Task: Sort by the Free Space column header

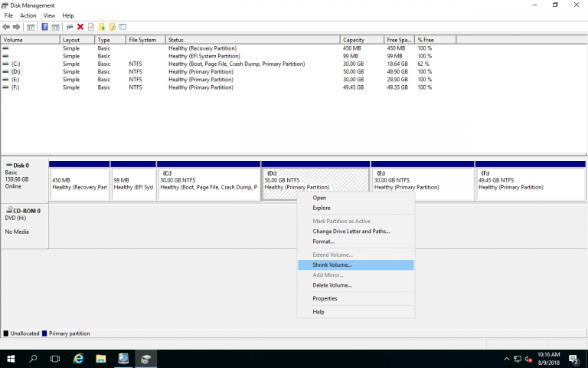Action: pos(400,40)
